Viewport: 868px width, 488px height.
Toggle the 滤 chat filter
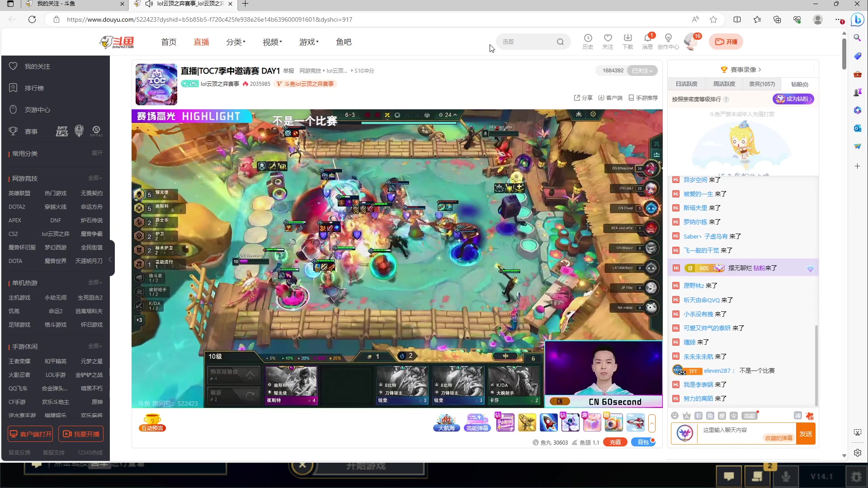[x=798, y=416]
